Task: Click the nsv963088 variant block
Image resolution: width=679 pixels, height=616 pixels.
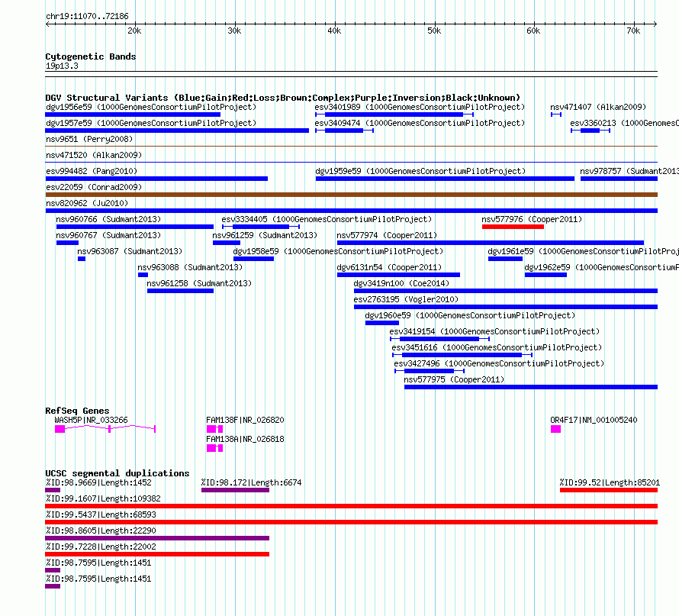Action: tap(143, 275)
